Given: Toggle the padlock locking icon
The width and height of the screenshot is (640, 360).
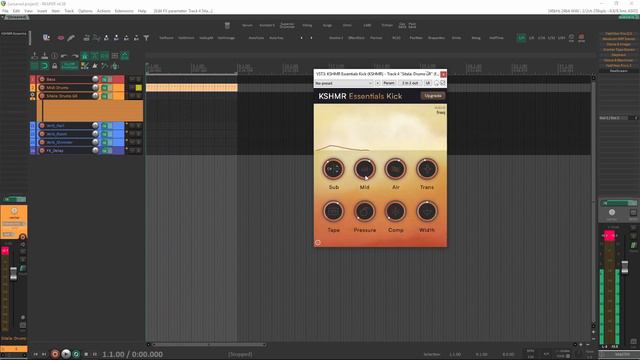Looking at the screenshot, I should pyautogui.click(x=55, y=66).
